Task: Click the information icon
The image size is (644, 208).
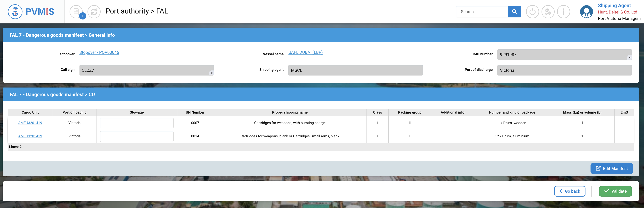Action: [564, 12]
